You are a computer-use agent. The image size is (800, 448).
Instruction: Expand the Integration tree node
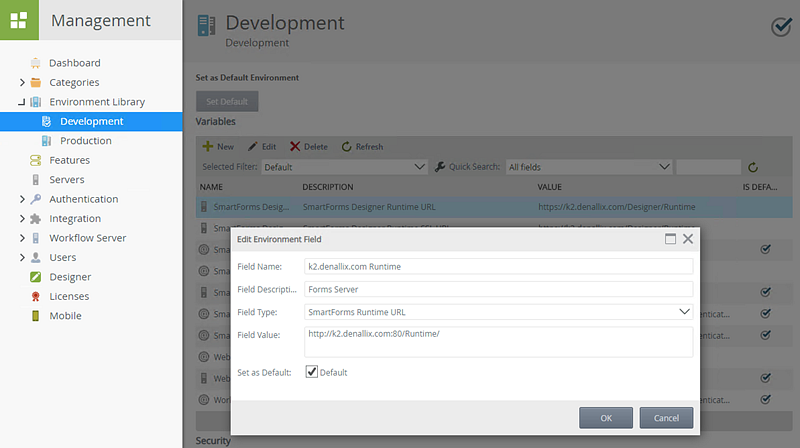click(22, 218)
